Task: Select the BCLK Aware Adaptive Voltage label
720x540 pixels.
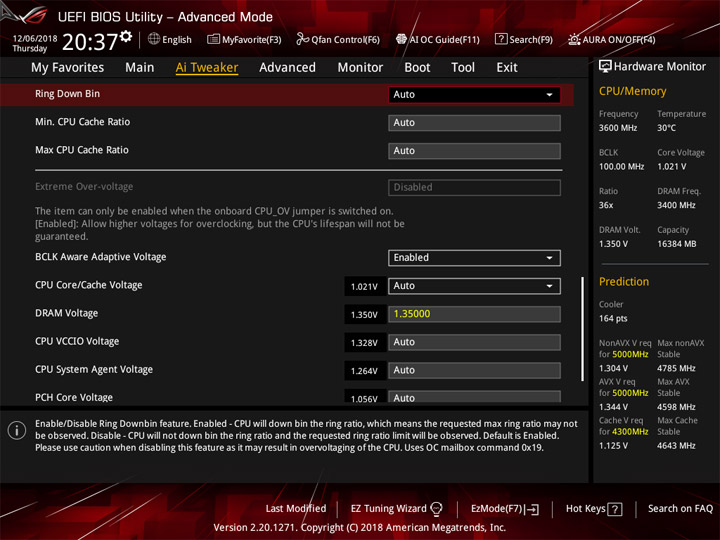Action: (x=101, y=257)
